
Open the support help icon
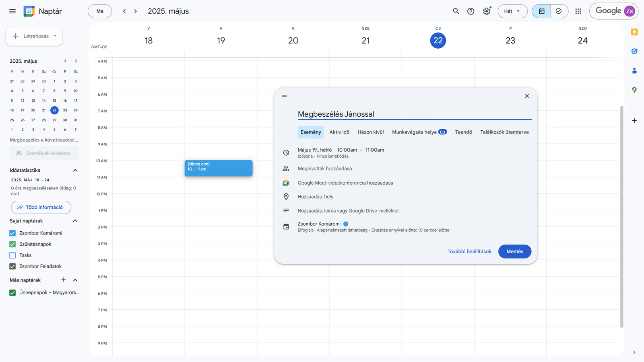coord(471,11)
